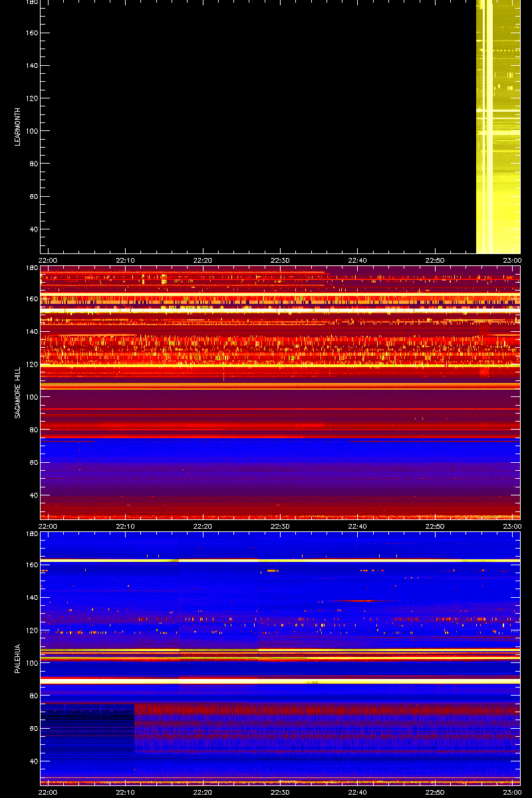Click 22:00 time label on Sagamore Hill axis
532x798 pixels.
48,526
